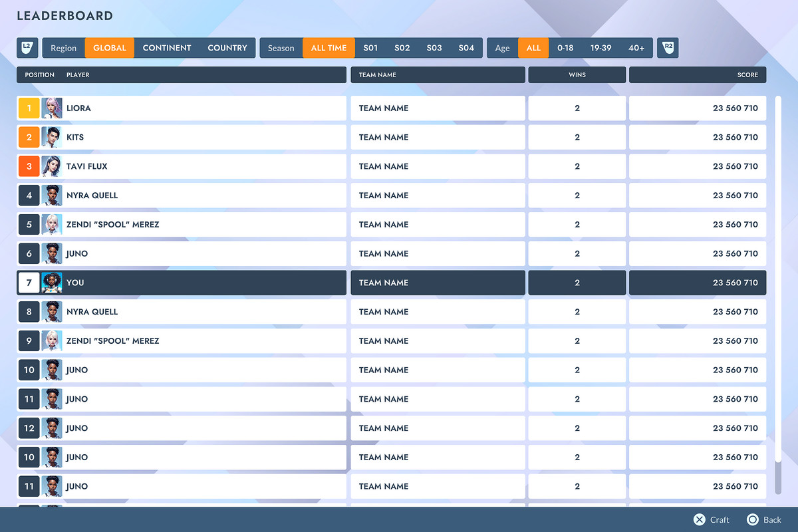Switch leaderboard region to CONTINENT
The width and height of the screenshot is (798, 532).
(167, 47)
